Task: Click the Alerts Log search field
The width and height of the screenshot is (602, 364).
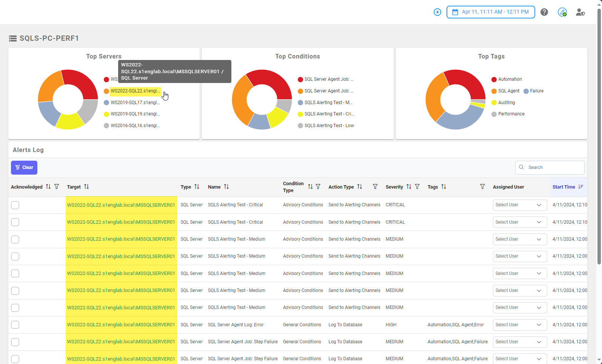Action: click(553, 167)
